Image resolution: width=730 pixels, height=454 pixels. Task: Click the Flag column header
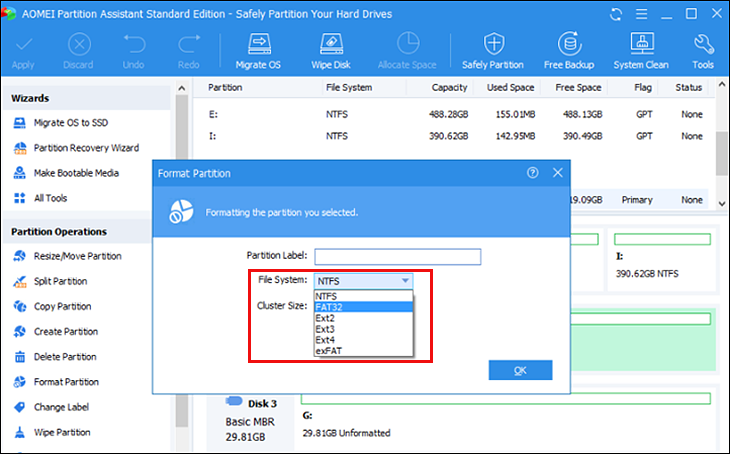click(x=642, y=88)
